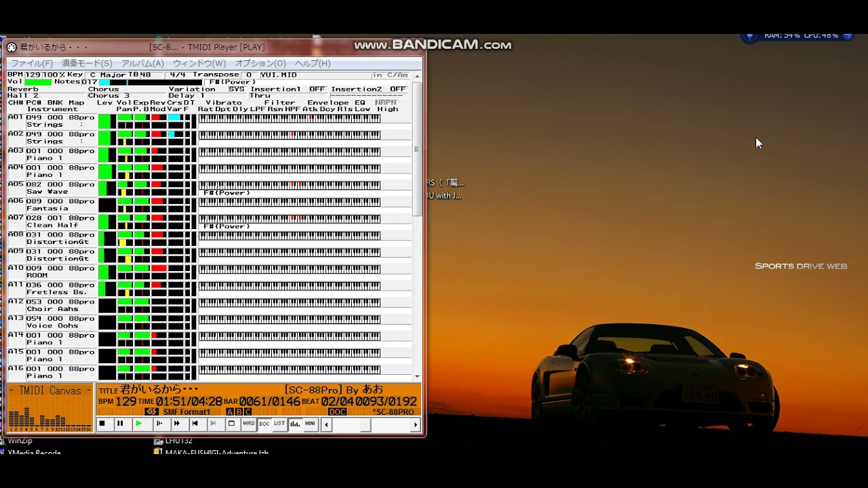The image size is (868, 488).
Task: Open the level meter display icon
Action: click(295, 424)
